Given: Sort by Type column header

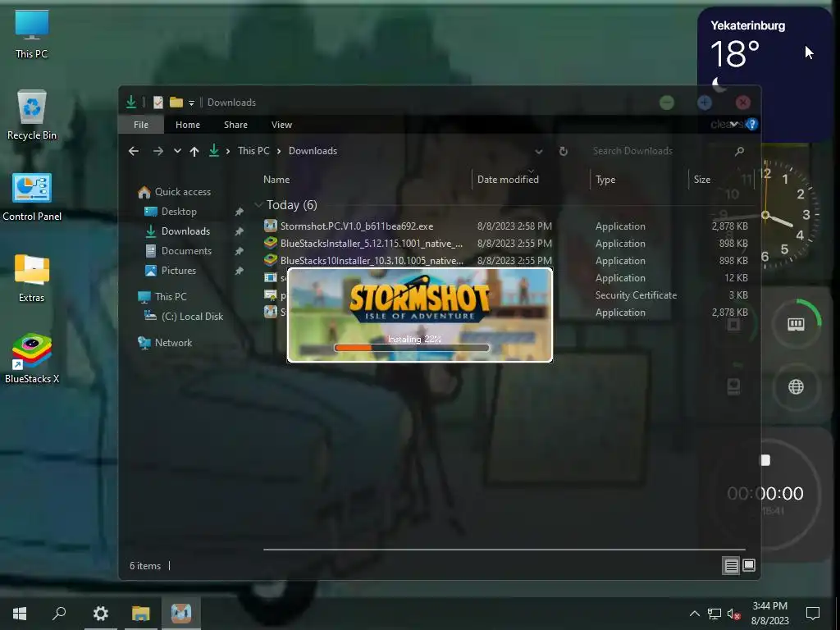Looking at the screenshot, I should click(x=605, y=180).
